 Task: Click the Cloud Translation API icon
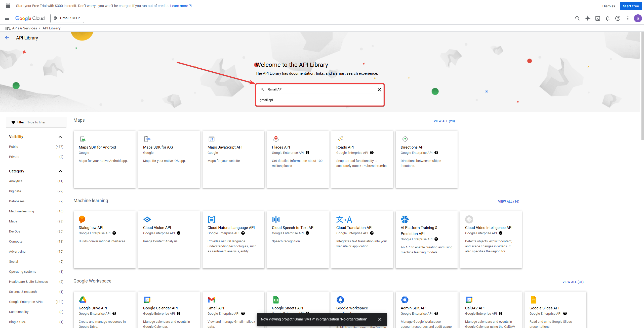tap(344, 219)
